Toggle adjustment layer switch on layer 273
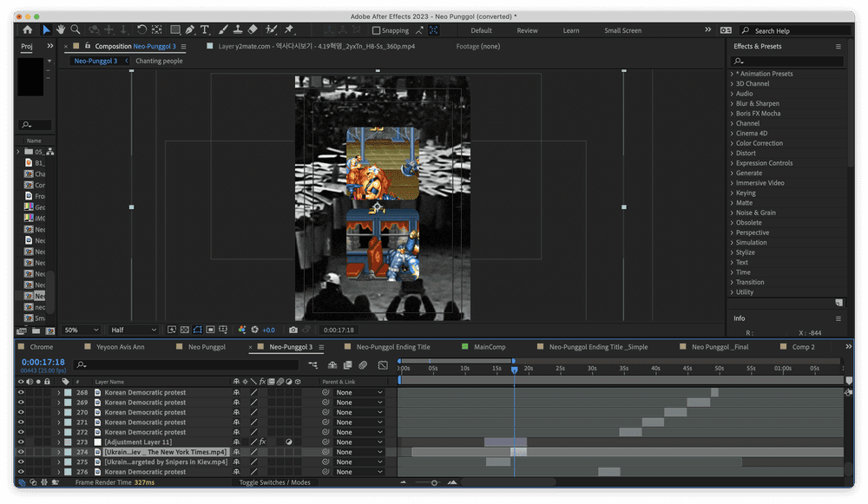This screenshot has width=868, height=504. (289, 442)
